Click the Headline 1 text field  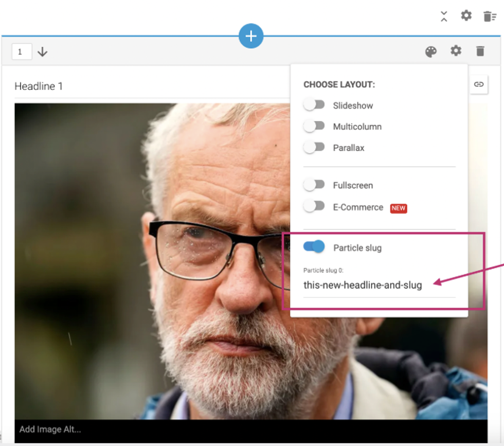pyautogui.click(x=149, y=86)
